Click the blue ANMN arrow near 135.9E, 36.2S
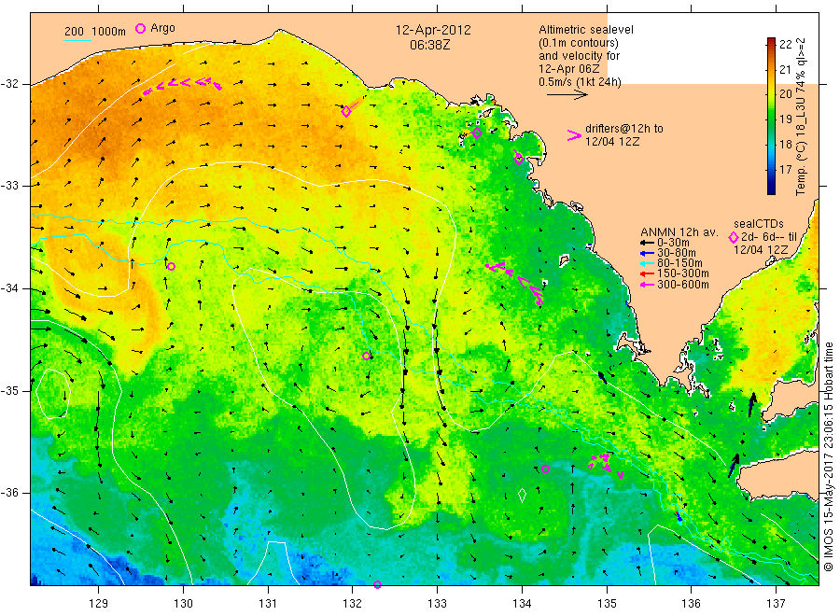This screenshot has width=840, height=616. 679,517
